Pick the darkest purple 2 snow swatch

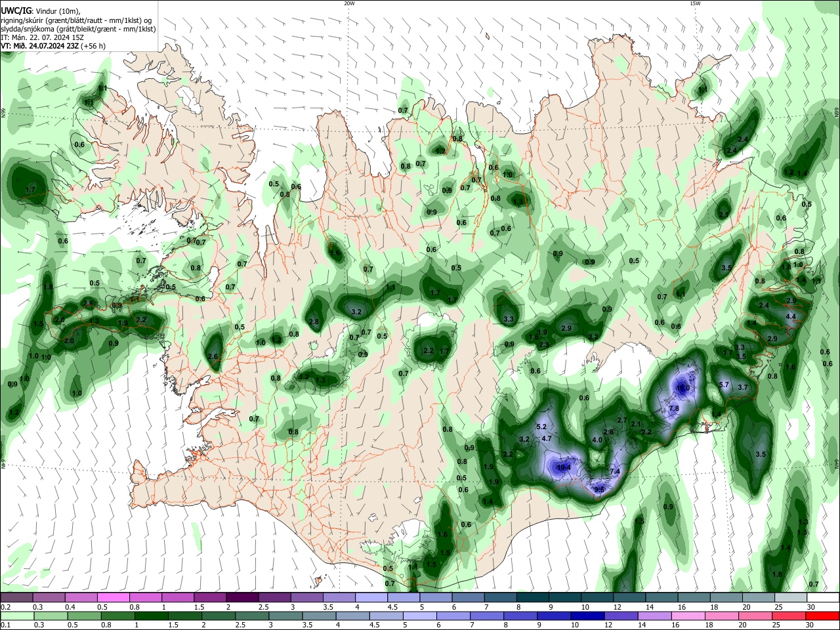coord(242,598)
